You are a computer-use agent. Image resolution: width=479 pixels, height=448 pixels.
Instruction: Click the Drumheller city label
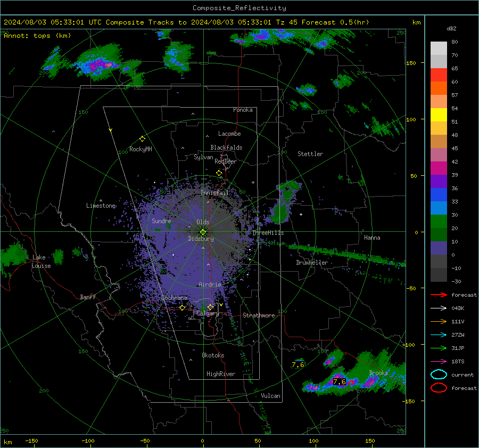[312, 263]
